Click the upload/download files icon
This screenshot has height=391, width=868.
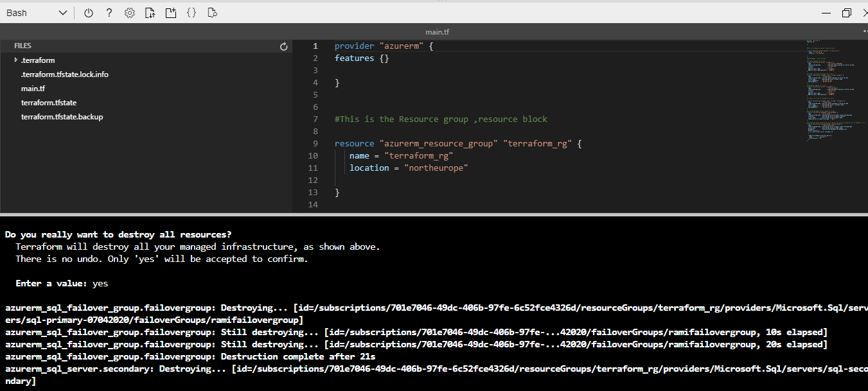point(150,13)
